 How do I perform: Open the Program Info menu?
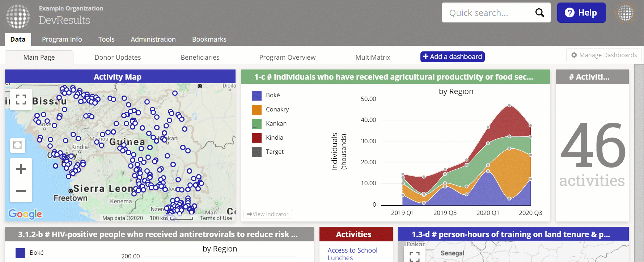pos(62,39)
